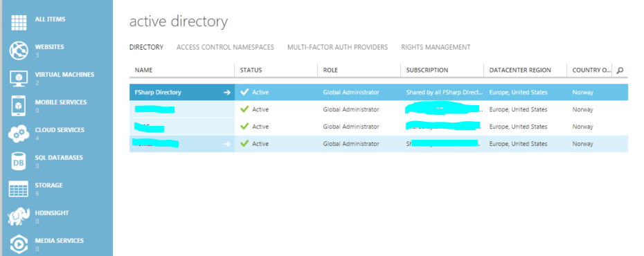This screenshot has width=644, height=256.
Task: Click the 'active directory' page heading
Action: [179, 21]
